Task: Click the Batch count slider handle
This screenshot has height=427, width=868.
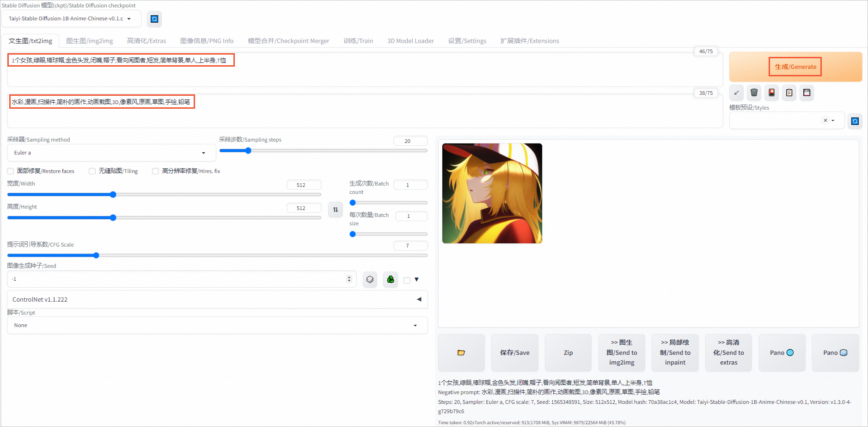Action: pyautogui.click(x=353, y=203)
